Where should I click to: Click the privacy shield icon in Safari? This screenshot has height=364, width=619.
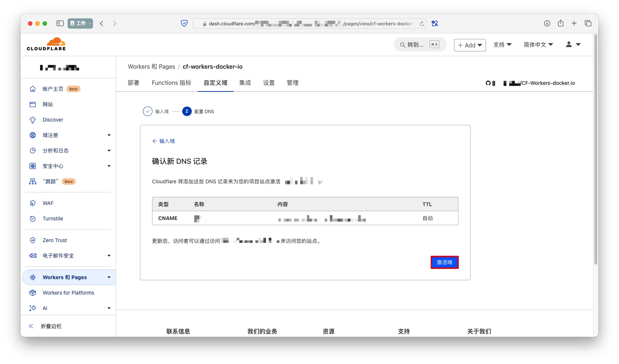click(x=184, y=24)
